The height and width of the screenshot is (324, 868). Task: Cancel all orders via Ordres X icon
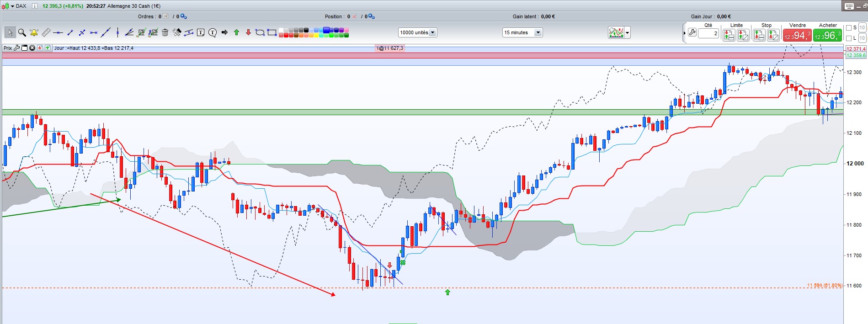tap(165, 16)
